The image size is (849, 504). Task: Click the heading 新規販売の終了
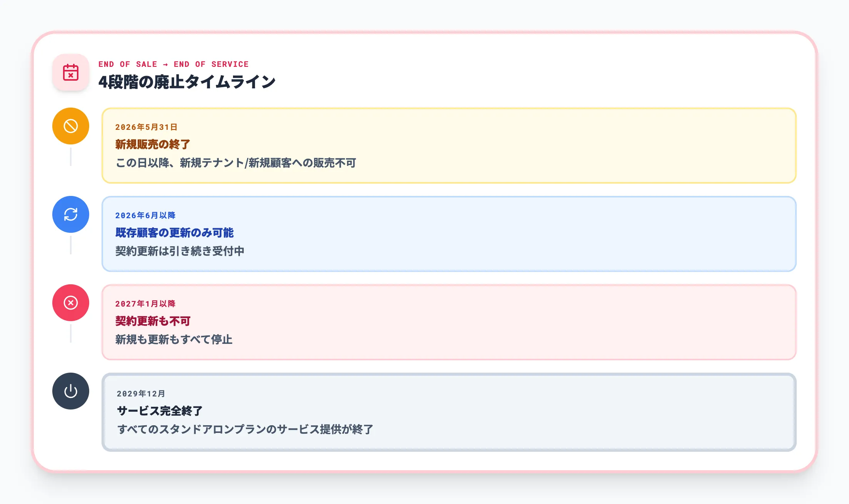[153, 144]
